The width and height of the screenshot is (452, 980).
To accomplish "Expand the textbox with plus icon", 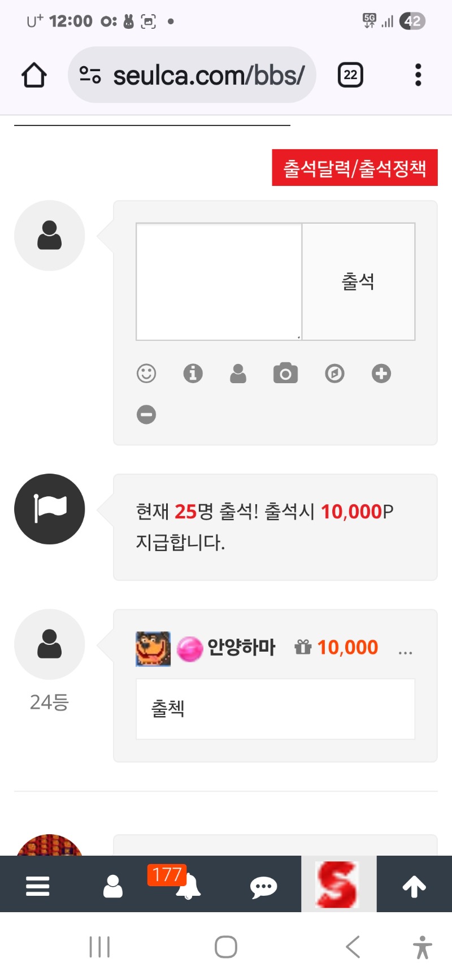I will coord(381,374).
